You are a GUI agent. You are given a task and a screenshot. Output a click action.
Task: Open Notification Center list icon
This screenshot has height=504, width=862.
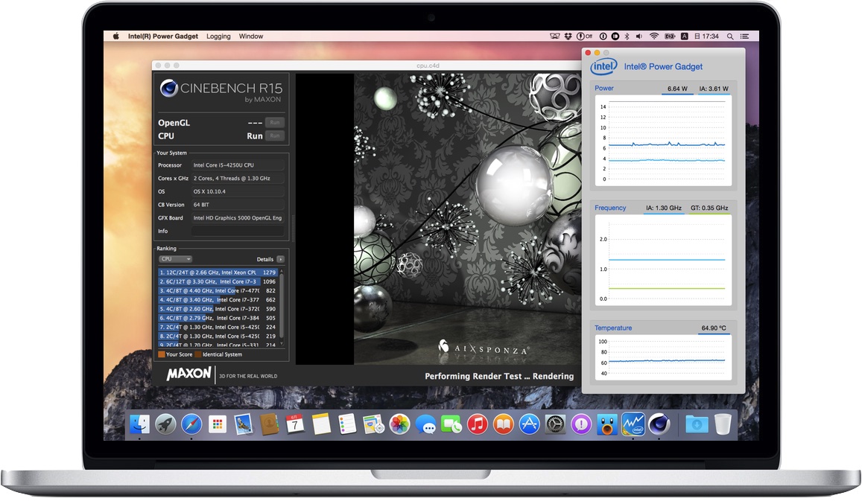(745, 36)
